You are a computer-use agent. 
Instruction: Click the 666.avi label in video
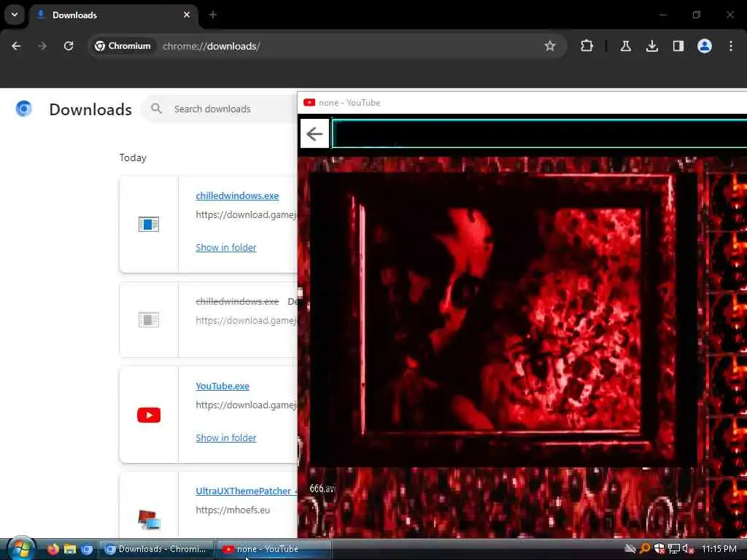click(322, 489)
